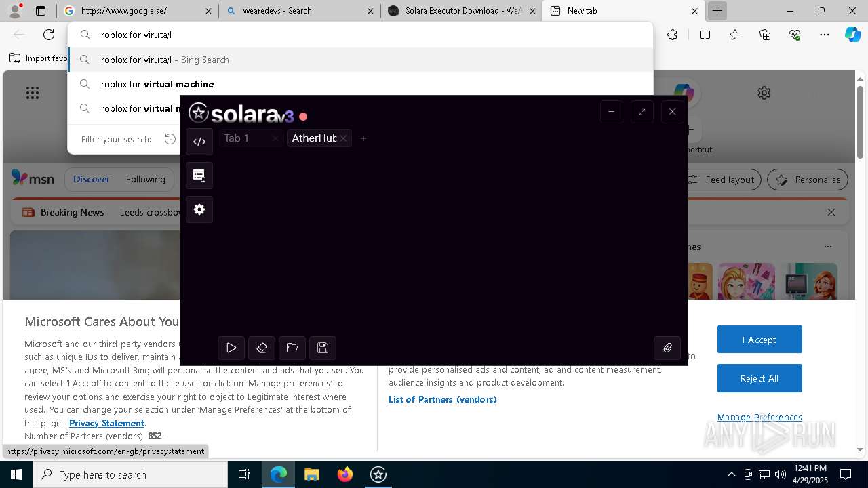Open the Privacy Statement link
This screenshot has width=868, height=488.
106,423
